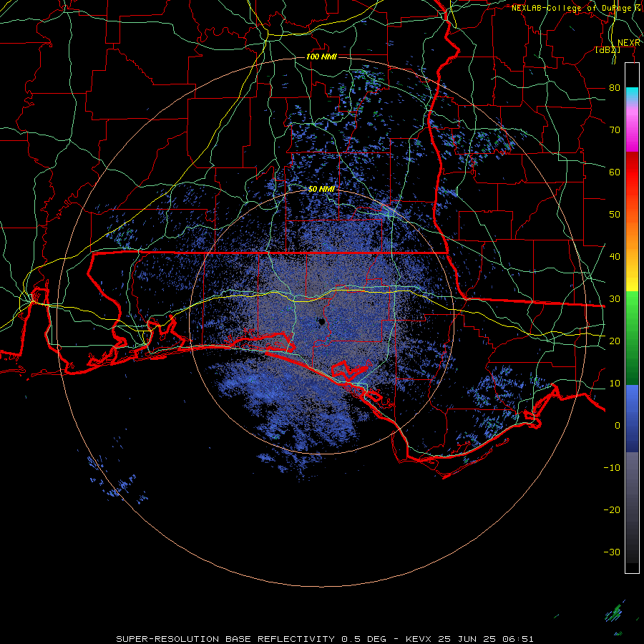The height and width of the screenshot is (644, 644).
Task: Click the positive 10 value on the dBZ scale
Action: pos(615,384)
